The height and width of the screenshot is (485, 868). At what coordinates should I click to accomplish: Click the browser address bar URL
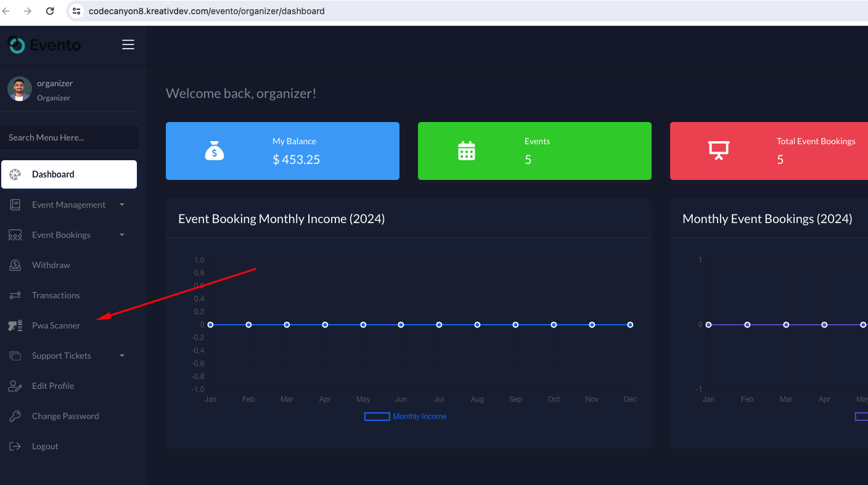coord(207,11)
